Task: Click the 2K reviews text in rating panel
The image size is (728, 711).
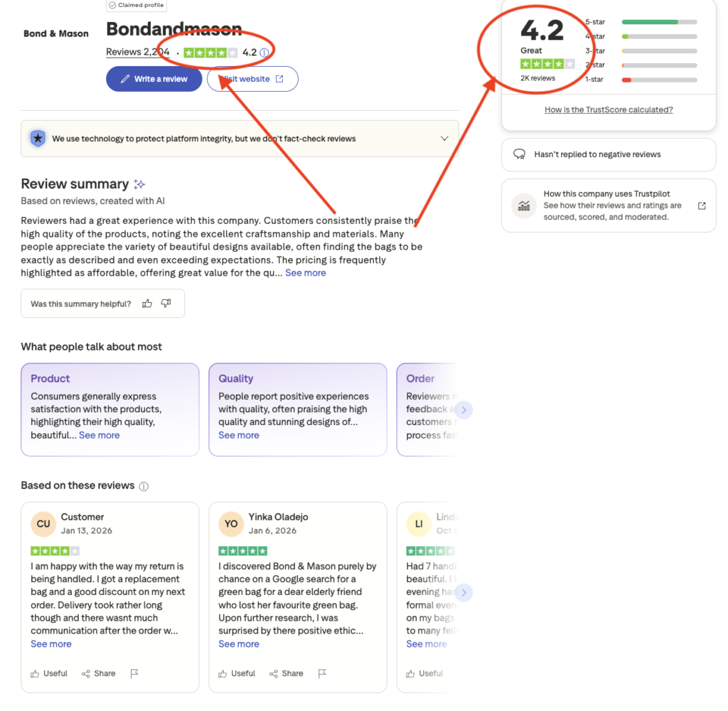Action: point(537,78)
